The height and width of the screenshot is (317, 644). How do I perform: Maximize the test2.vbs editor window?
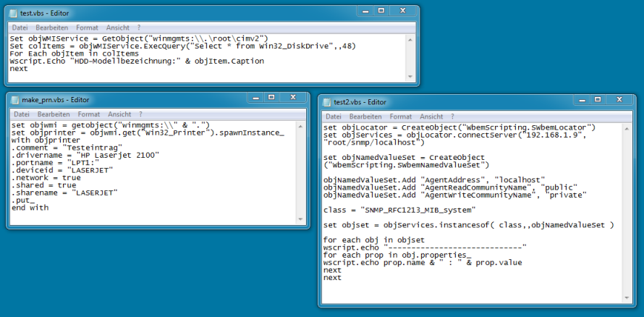click(598, 100)
